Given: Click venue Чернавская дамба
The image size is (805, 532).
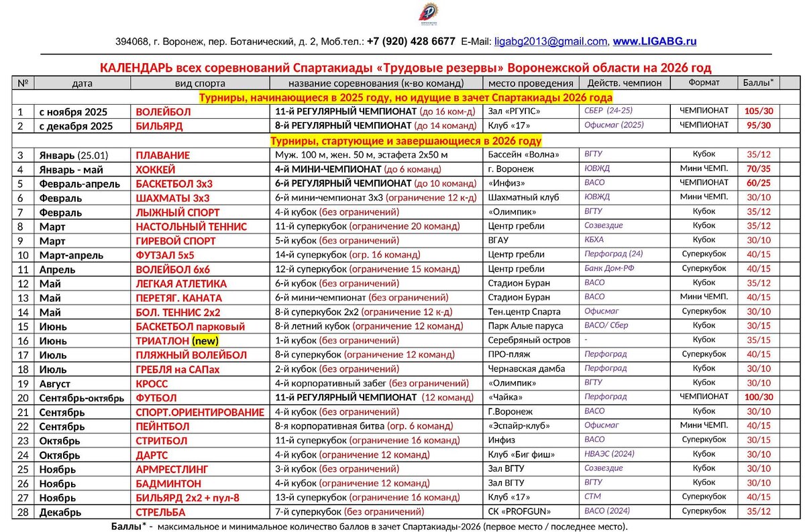Looking at the screenshot, I should [527, 369].
